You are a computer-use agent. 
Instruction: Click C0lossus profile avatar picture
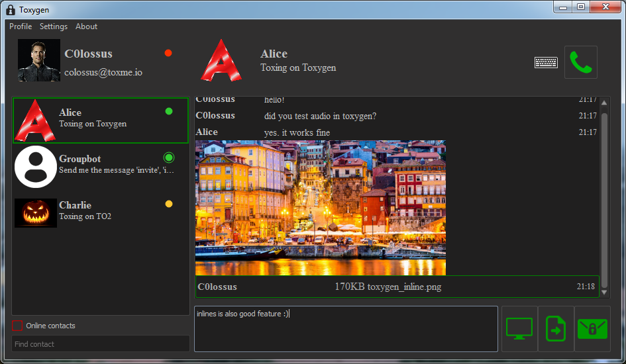39,61
